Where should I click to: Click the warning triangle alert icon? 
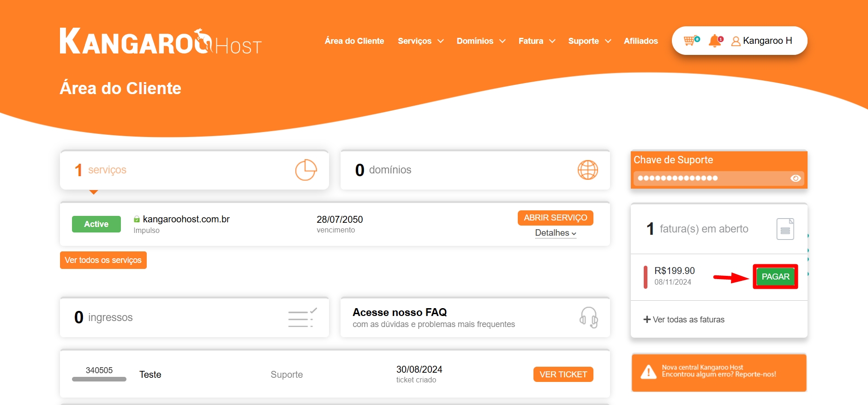pos(648,372)
